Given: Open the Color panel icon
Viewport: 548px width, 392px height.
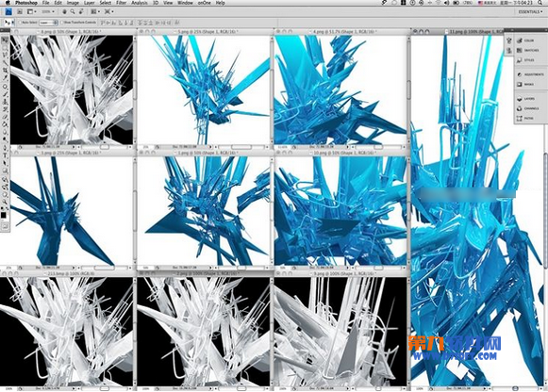Looking at the screenshot, I should (x=520, y=41).
